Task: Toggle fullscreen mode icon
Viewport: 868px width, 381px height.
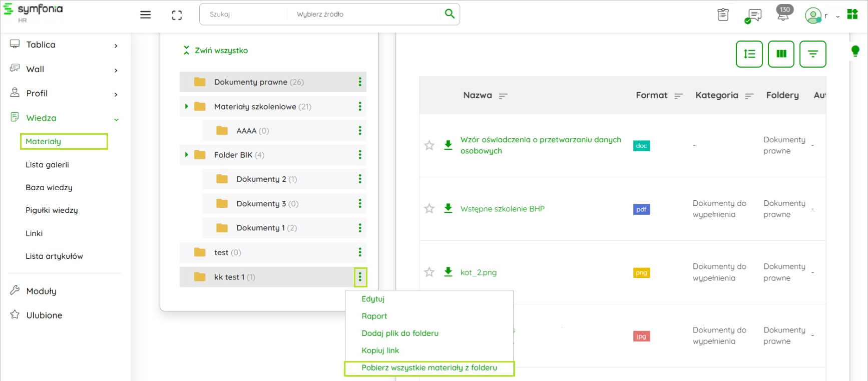Action: tap(177, 15)
